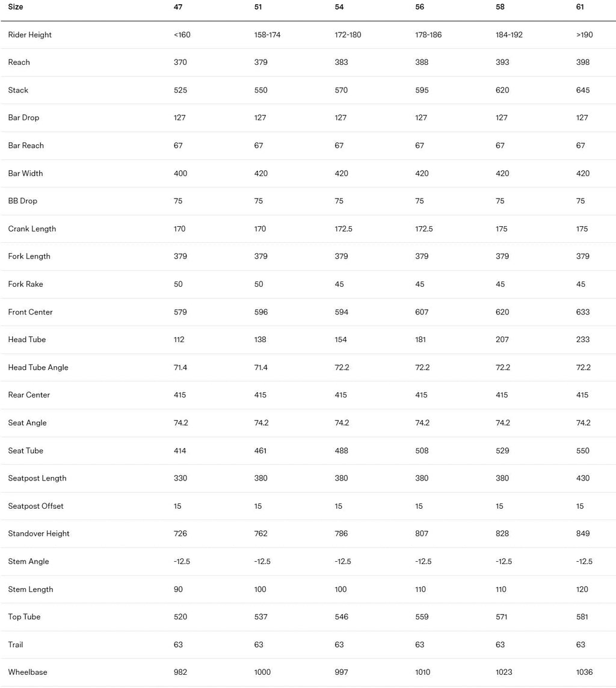616x688 pixels.
Task: Click the Size 61 column header
Action: click(x=580, y=7)
